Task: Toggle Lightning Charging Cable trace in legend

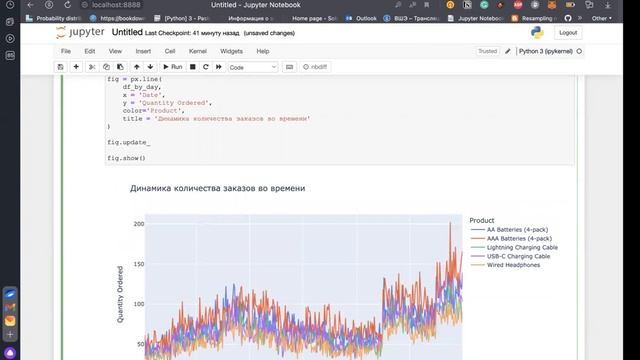Action: click(x=514, y=247)
